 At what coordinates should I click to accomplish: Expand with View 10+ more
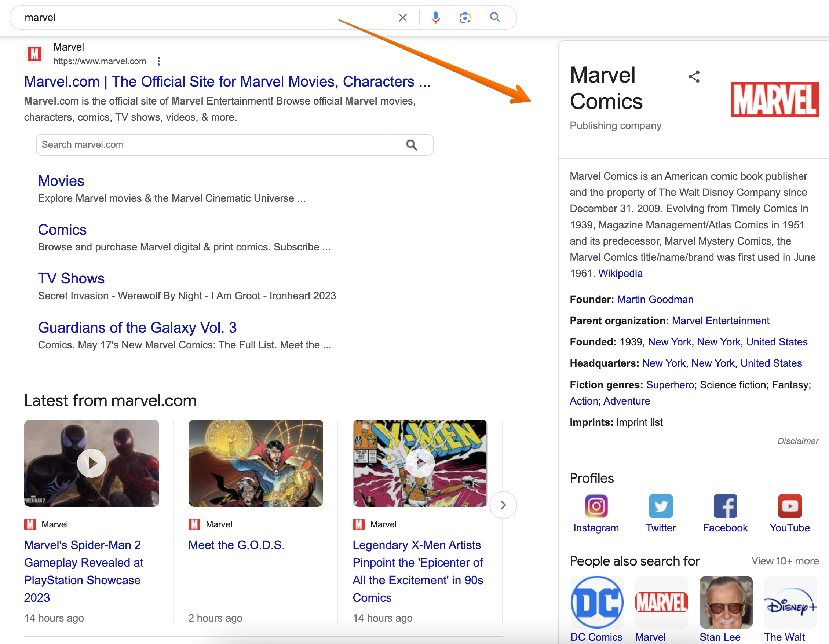(785, 561)
